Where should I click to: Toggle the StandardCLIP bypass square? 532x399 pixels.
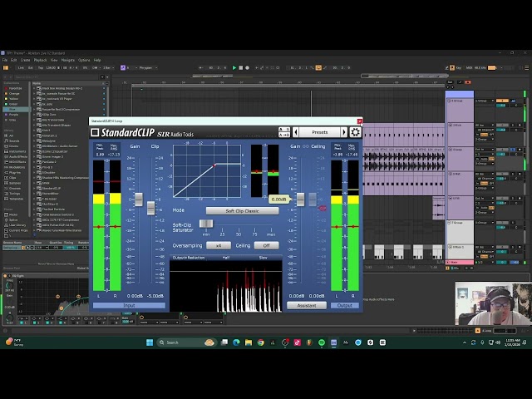95,132
